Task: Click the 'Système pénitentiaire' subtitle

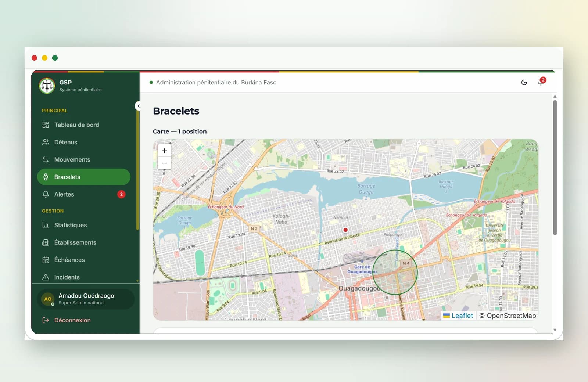Action: (x=80, y=90)
